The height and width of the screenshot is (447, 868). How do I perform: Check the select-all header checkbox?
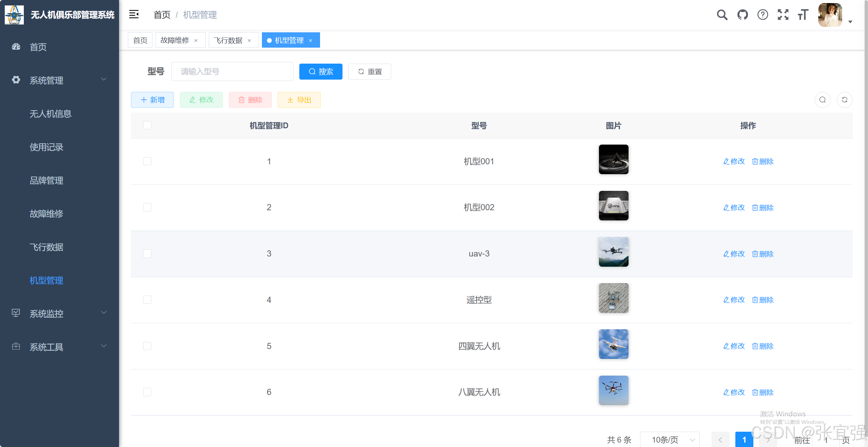coord(147,125)
